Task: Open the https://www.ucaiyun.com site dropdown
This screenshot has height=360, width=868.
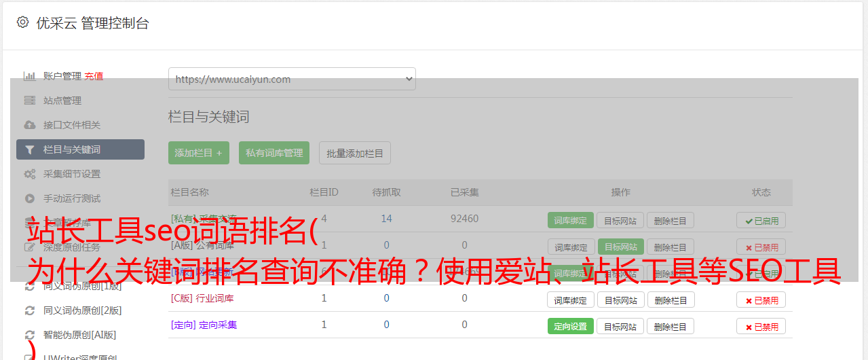Action: pyautogui.click(x=292, y=79)
